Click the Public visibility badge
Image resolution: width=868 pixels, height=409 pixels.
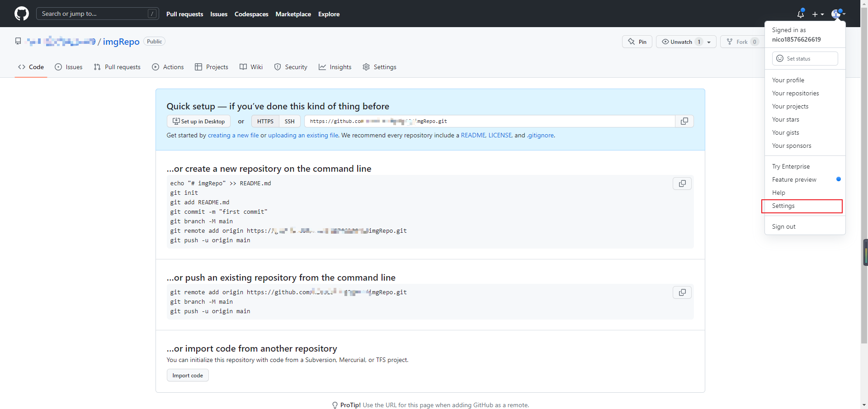point(154,42)
